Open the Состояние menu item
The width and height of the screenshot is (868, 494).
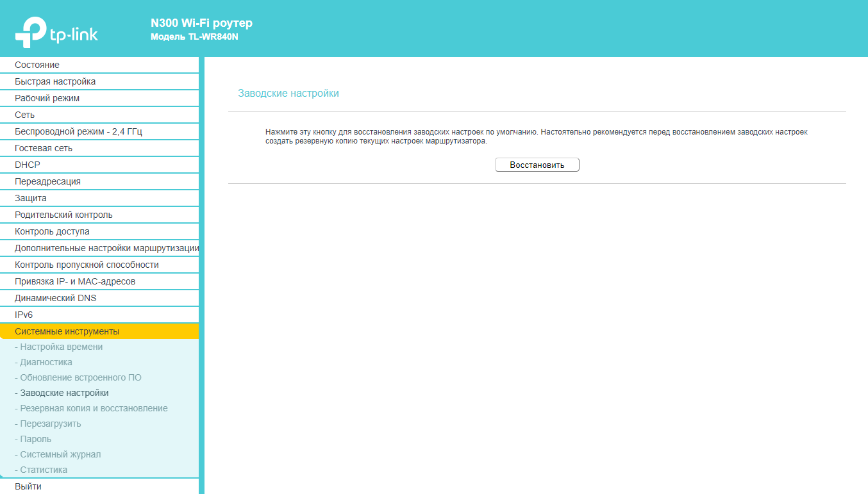tap(37, 65)
